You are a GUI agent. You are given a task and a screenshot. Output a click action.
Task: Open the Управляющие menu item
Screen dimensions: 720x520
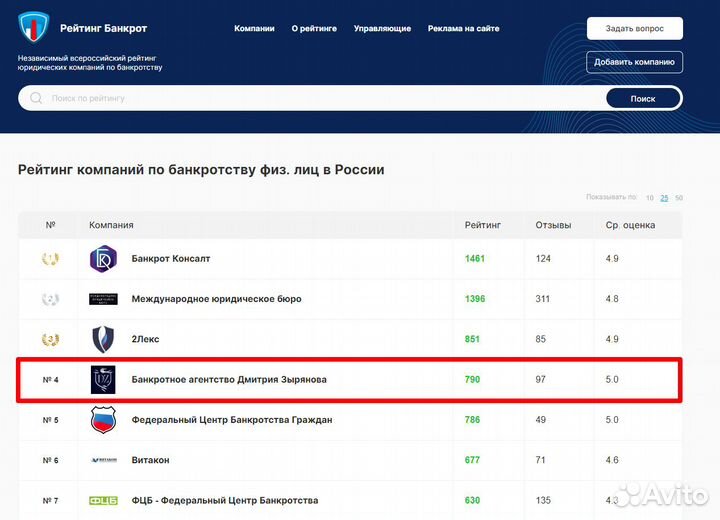point(382,28)
